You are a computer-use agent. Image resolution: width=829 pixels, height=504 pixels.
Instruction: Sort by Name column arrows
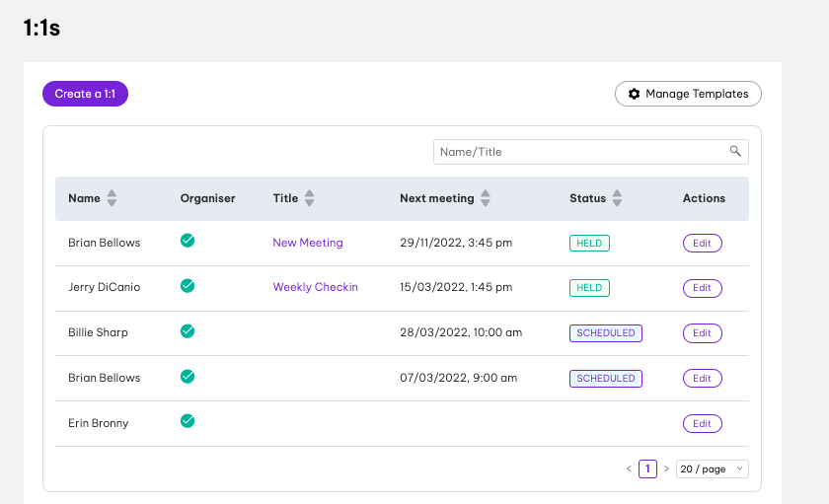(112, 198)
